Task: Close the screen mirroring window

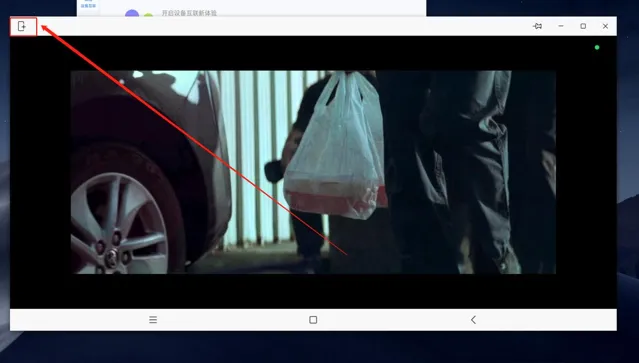Action: (605, 26)
